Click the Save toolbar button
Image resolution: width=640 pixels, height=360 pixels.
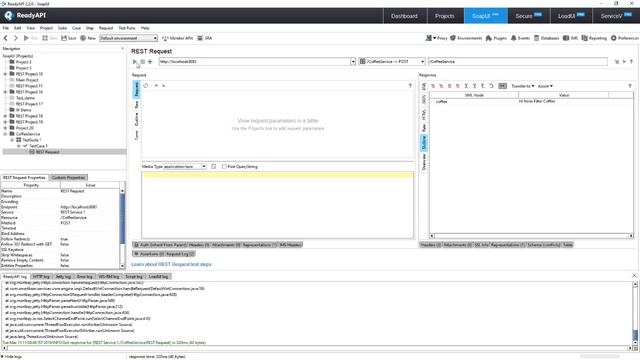click(69, 38)
